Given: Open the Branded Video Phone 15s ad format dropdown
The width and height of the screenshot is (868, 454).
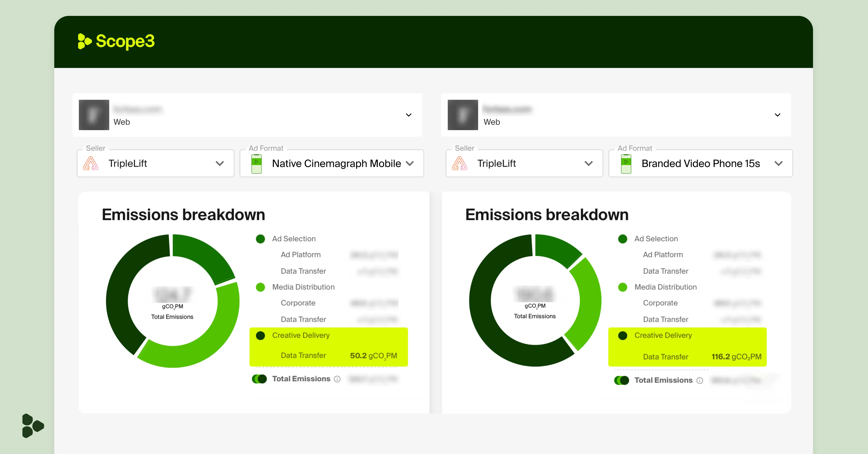Looking at the screenshot, I should (x=779, y=164).
